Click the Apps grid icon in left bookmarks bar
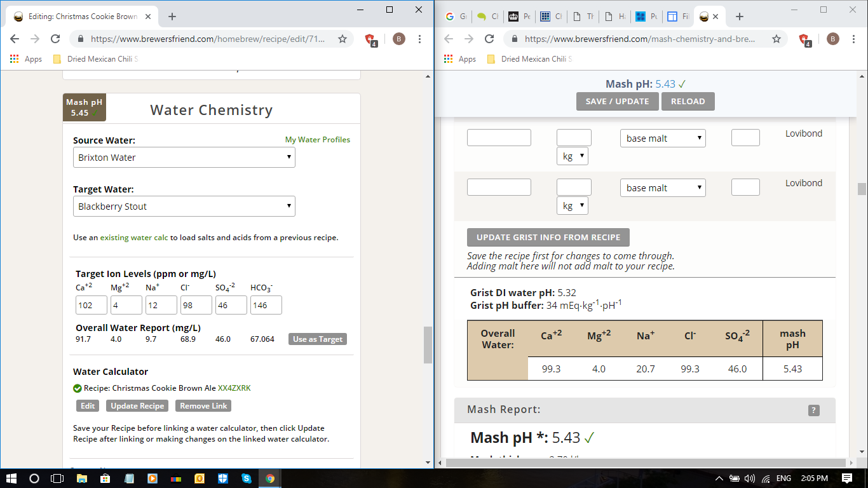This screenshot has height=488, width=868. tap(15, 59)
